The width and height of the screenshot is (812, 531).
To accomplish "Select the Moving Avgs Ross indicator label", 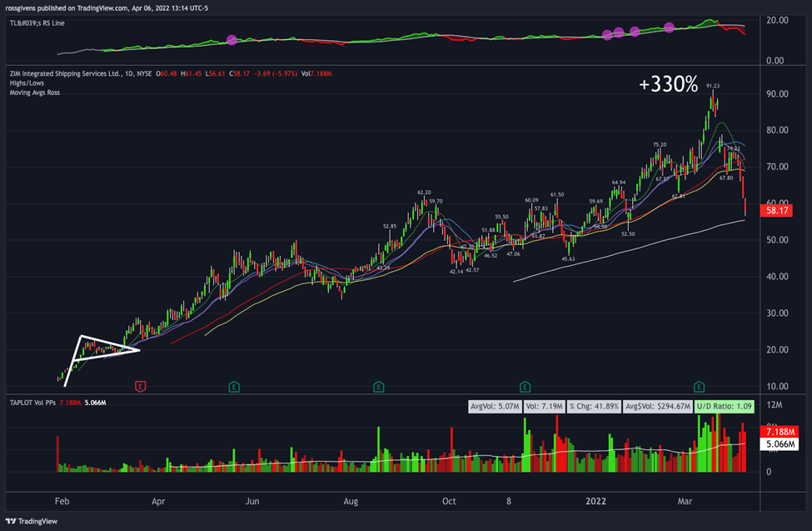I will (x=35, y=93).
